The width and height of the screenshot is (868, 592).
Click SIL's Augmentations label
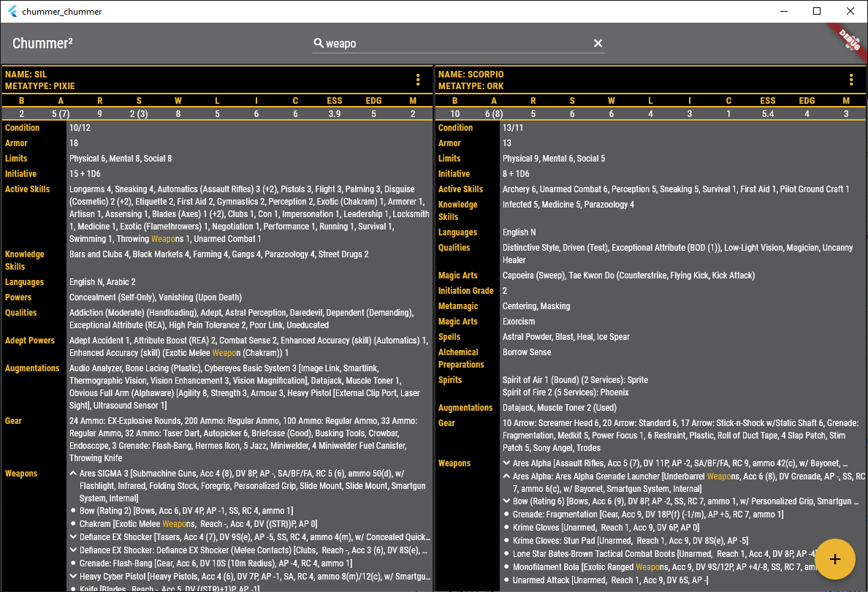pyautogui.click(x=32, y=368)
